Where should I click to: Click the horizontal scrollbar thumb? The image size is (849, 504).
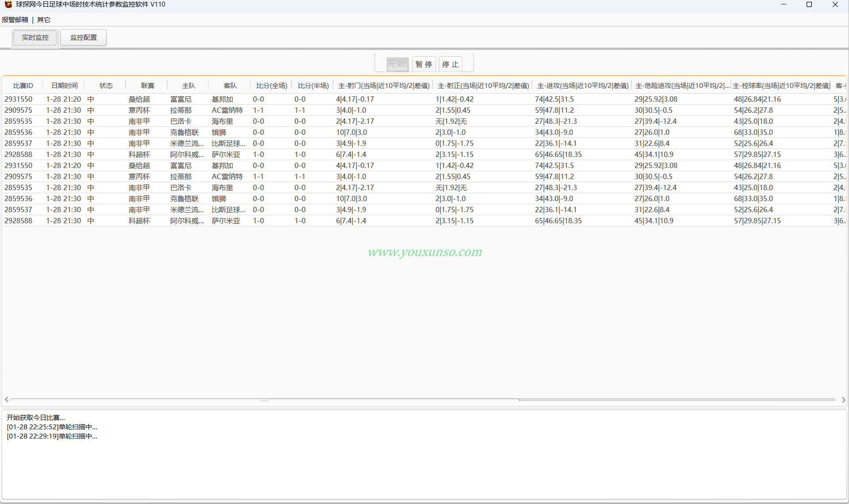(264, 400)
